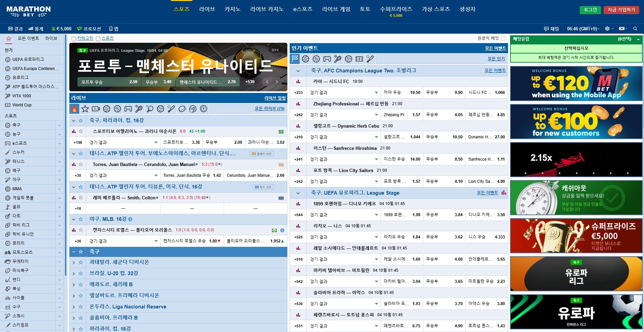Bet on 포르투 우승 2.59 in banner

pos(109,82)
